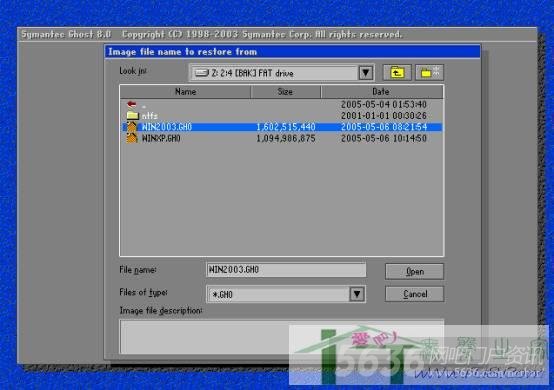Sort by the Size column header
This screenshot has height=390, width=554.
(285, 92)
